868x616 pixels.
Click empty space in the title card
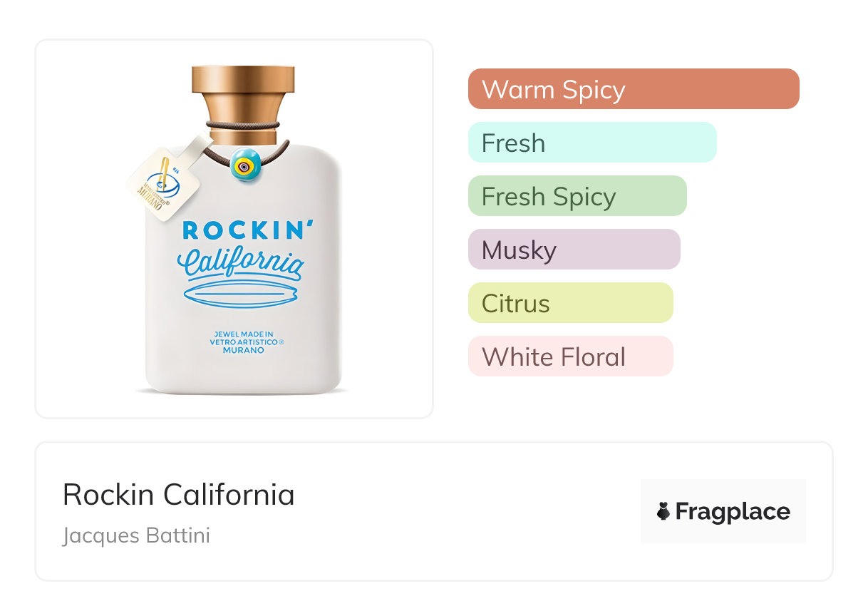(463, 513)
